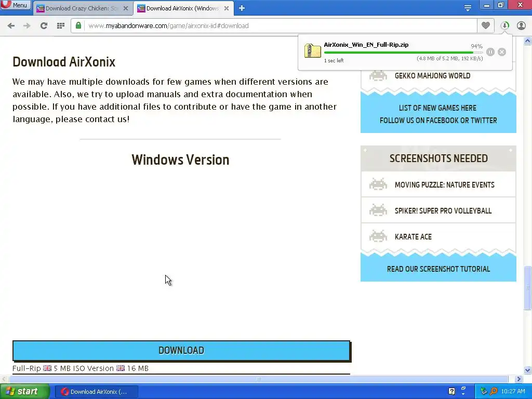Click the green security padlock icon

click(x=78, y=26)
